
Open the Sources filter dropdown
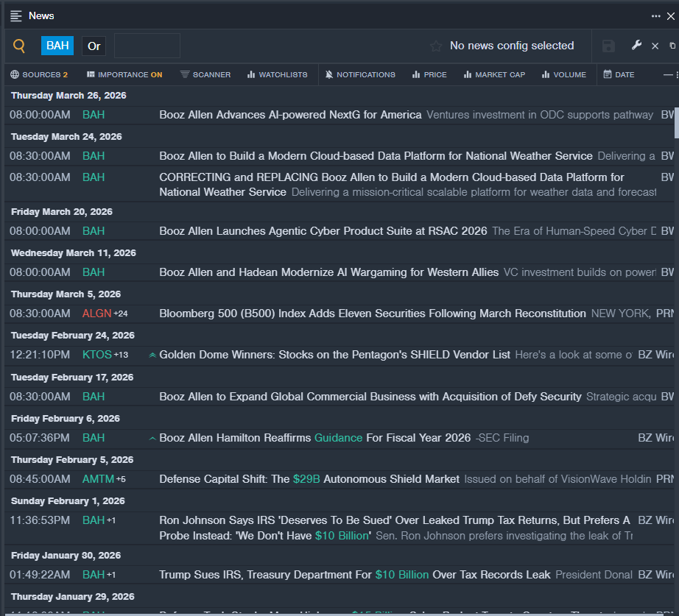(x=39, y=74)
